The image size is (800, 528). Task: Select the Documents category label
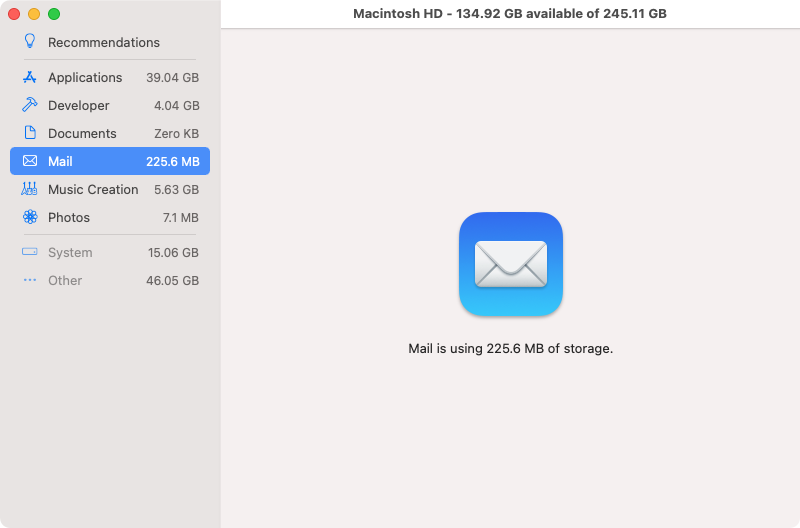coord(82,134)
